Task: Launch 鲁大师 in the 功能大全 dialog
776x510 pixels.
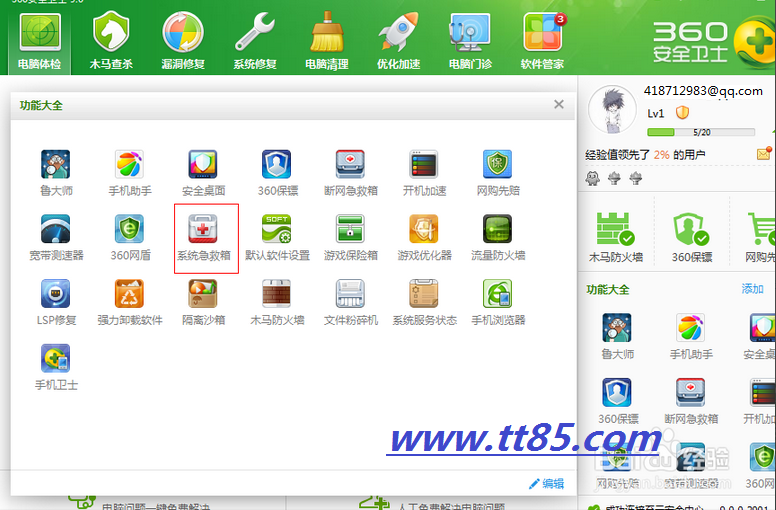Action: click(x=55, y=171)
